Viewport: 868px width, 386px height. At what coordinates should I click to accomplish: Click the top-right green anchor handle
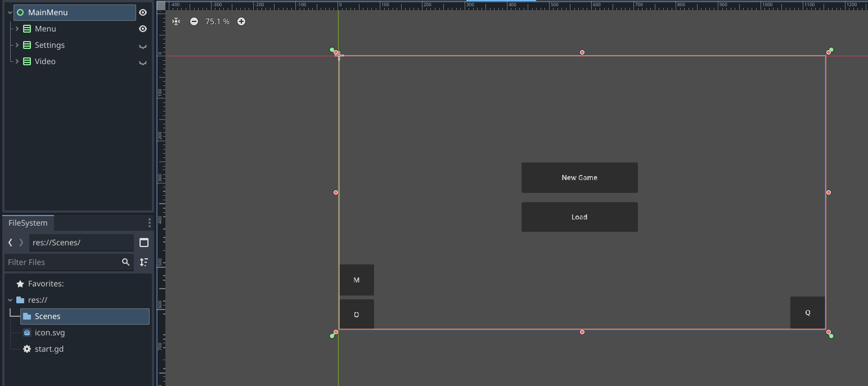pos(831,50)
